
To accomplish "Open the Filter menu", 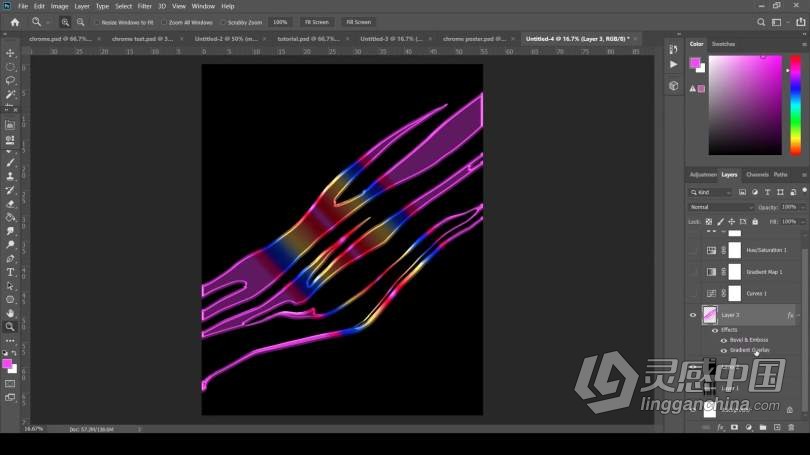I will 145,6.
